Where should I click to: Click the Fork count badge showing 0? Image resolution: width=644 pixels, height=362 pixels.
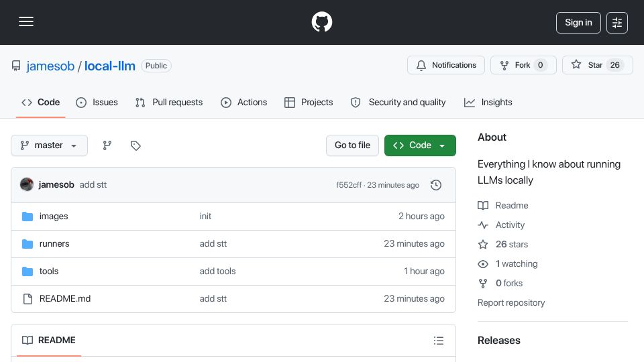point(541,65)
